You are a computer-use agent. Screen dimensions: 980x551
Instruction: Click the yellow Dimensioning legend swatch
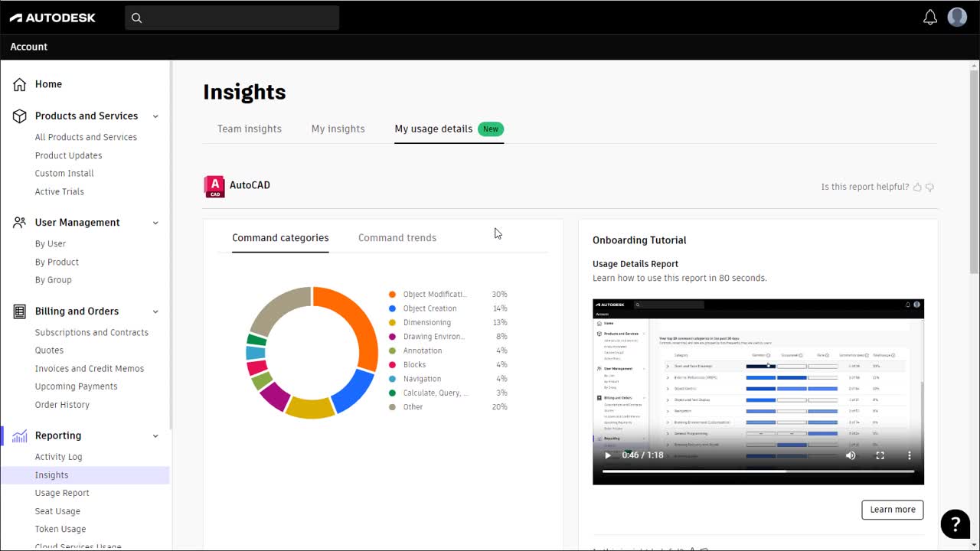(393, 322)
